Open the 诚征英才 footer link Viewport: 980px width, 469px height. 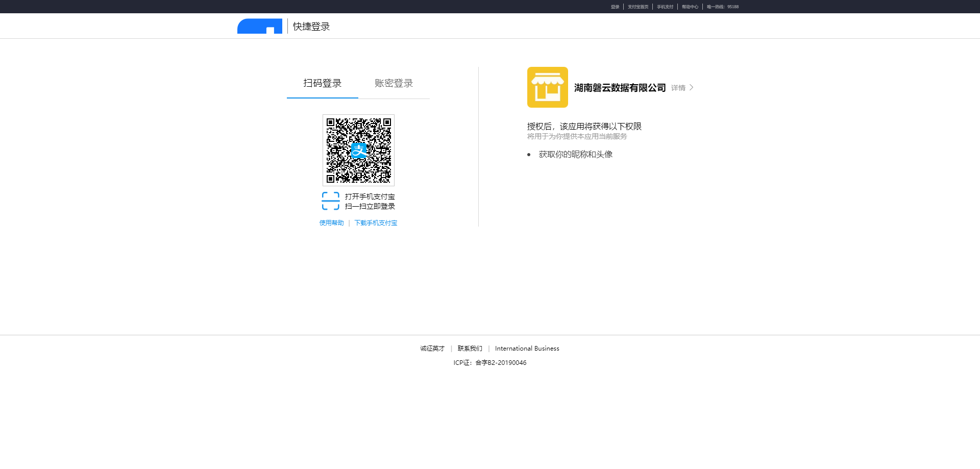coord(432,349)
